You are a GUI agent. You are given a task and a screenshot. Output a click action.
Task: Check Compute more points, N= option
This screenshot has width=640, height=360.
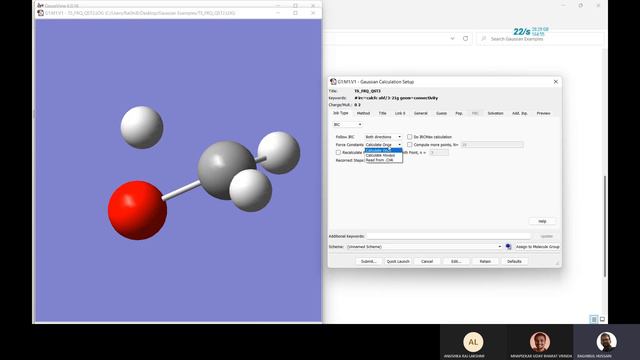[409, 144]
